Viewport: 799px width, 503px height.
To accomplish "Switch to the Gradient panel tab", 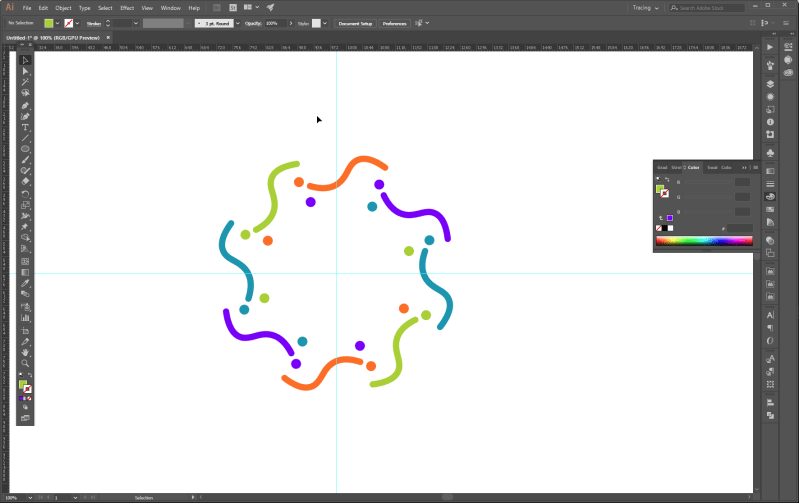I will [662, 168].
